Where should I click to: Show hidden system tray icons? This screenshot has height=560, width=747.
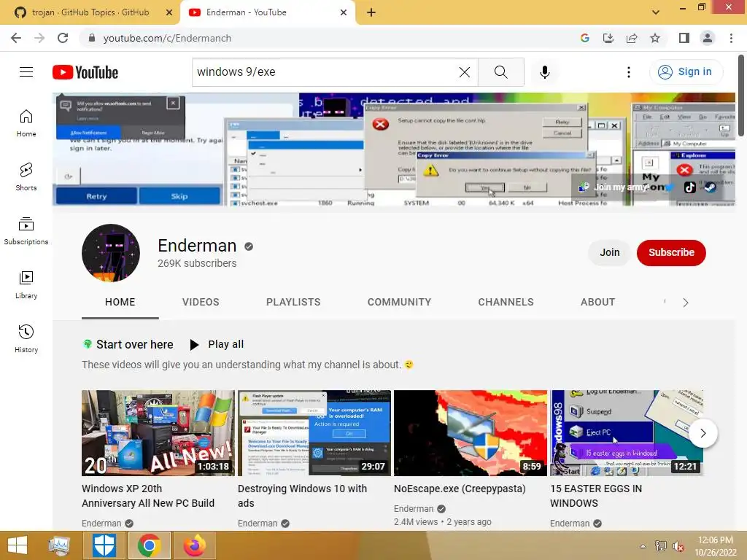click(643, 546)
